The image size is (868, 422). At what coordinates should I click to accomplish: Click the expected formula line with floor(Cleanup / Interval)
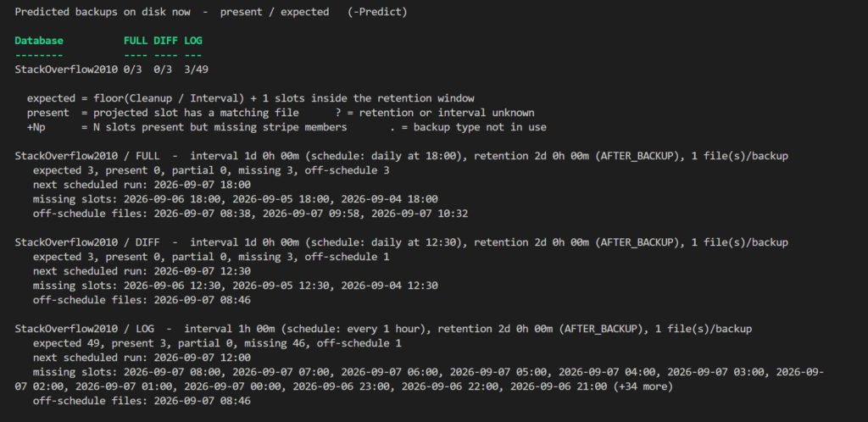251,98
